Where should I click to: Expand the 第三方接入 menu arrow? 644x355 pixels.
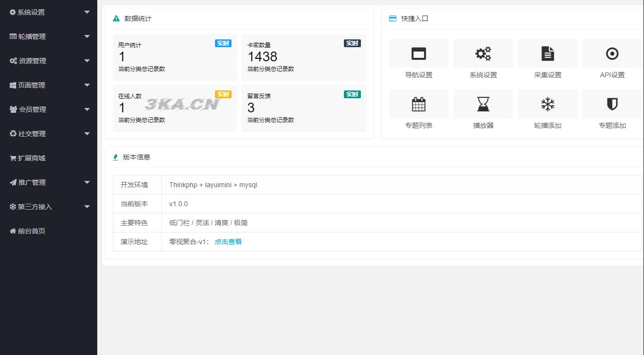(x=87, y=207)
